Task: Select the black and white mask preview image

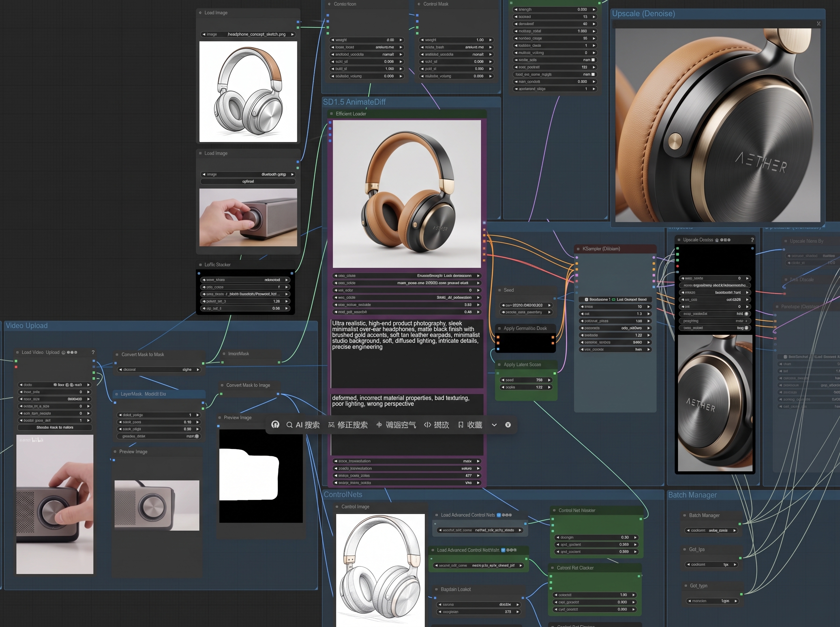Action: point(261,476)
